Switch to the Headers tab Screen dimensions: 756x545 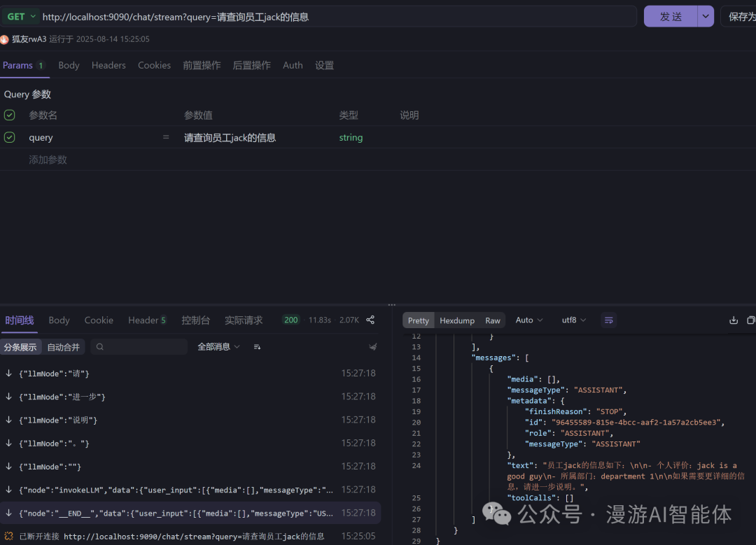coord(108,65)
